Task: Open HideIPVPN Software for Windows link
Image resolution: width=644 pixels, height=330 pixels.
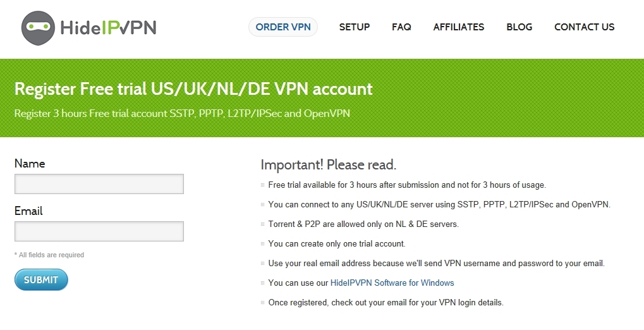Action: pyautogui.click(x=392, y=283)
